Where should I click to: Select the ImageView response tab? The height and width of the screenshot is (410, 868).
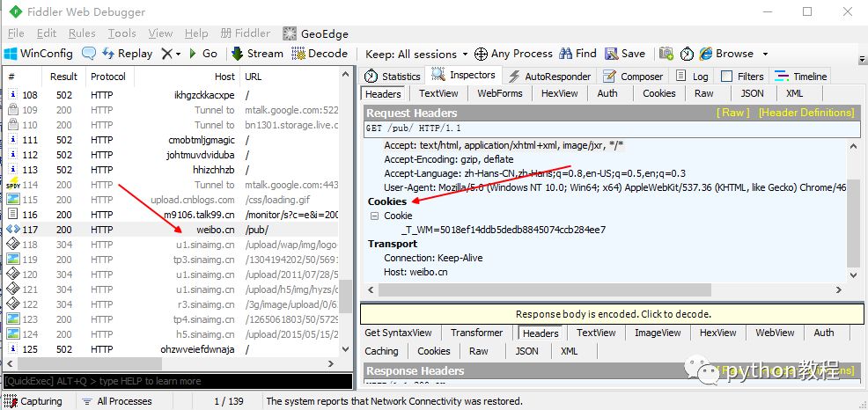658,333
